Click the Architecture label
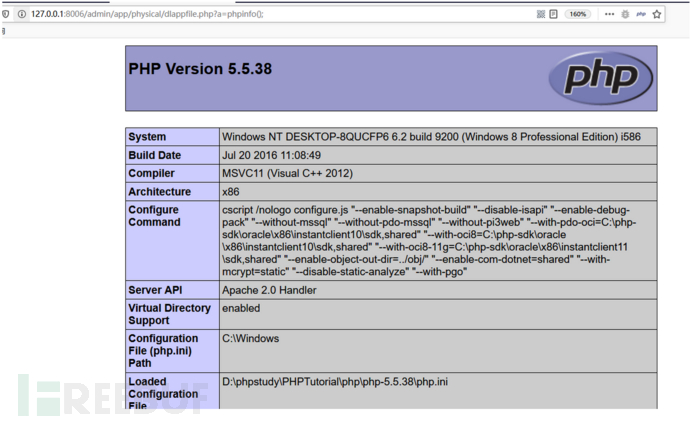 point(160,192)
